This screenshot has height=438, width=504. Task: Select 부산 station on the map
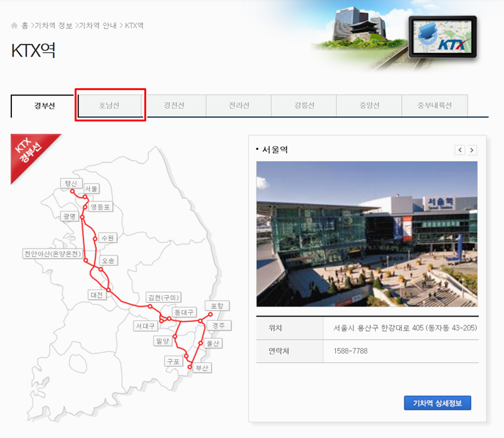pyautogui.click(x=202, y=368)
